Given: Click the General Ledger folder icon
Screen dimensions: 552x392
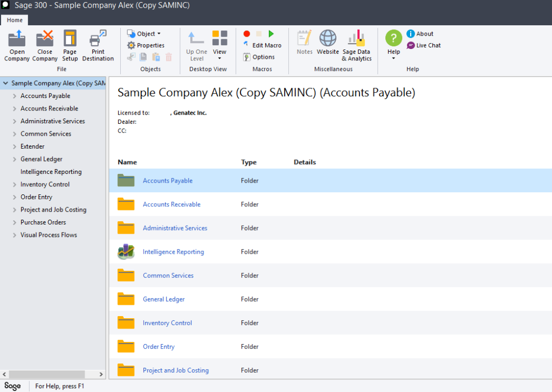Looking at the screenshot, I should coord(126,299).
